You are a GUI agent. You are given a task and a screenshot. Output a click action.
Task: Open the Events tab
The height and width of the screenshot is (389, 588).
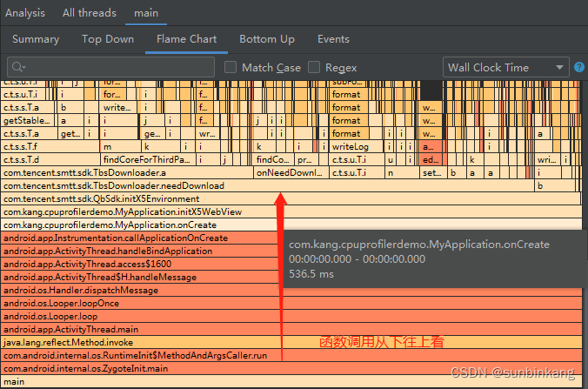(x=333, y=39)
